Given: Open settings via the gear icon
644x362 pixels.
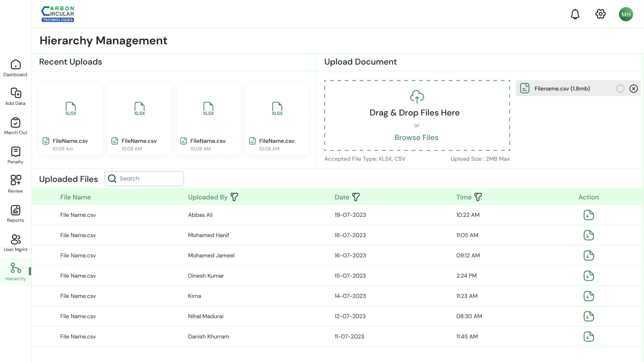Looking at the screenshot, I should 600,14.
